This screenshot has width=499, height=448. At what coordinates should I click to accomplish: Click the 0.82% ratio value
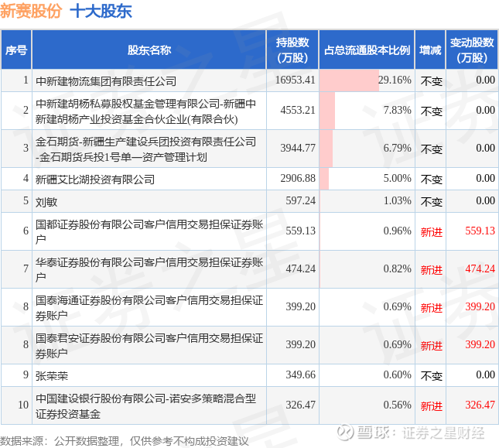[398, 268]
